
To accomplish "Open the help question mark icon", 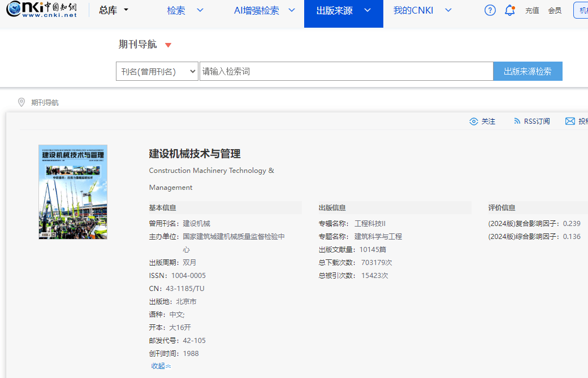I will tap(490, 10).
